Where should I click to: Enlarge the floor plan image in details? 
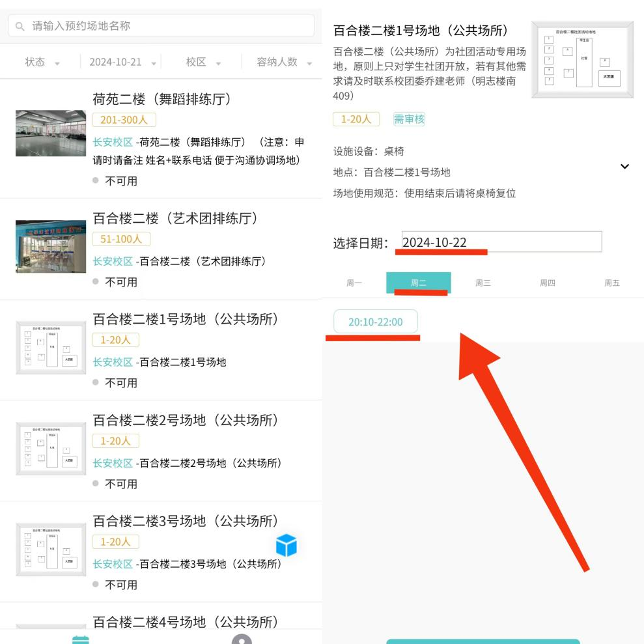pos(582,60)
